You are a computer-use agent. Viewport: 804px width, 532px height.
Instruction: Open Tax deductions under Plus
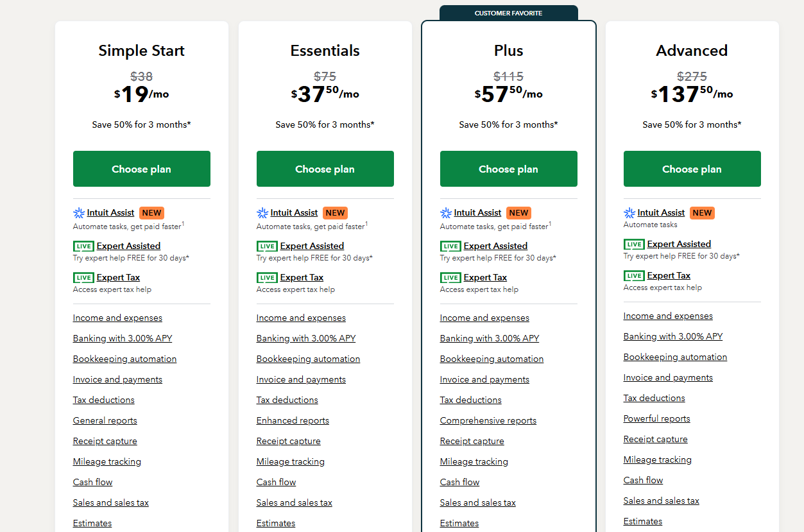(470, 400)
